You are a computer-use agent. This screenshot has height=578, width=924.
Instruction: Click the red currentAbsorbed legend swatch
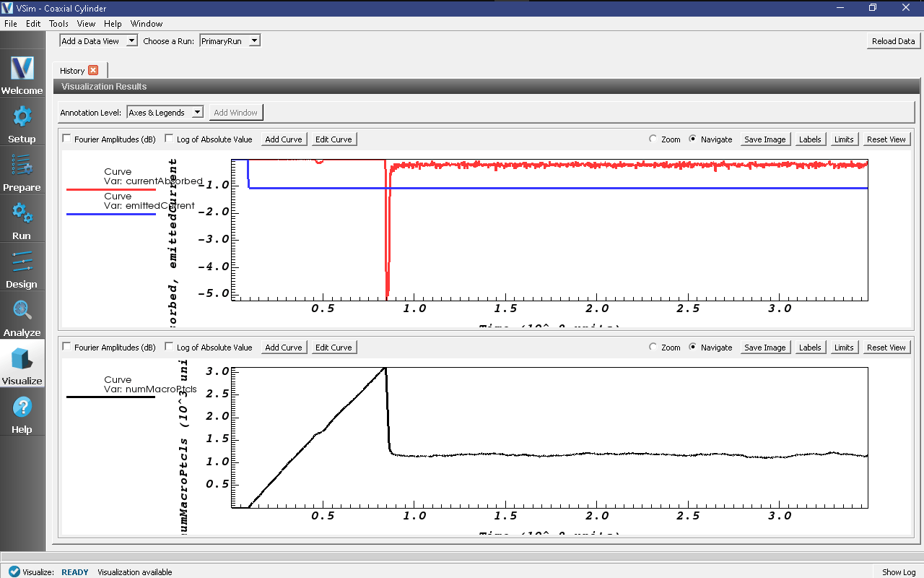tap(110, 190)
